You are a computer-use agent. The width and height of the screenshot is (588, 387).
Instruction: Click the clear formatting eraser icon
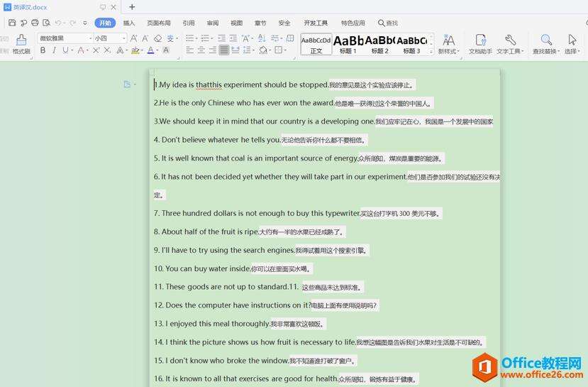[157, 38]
